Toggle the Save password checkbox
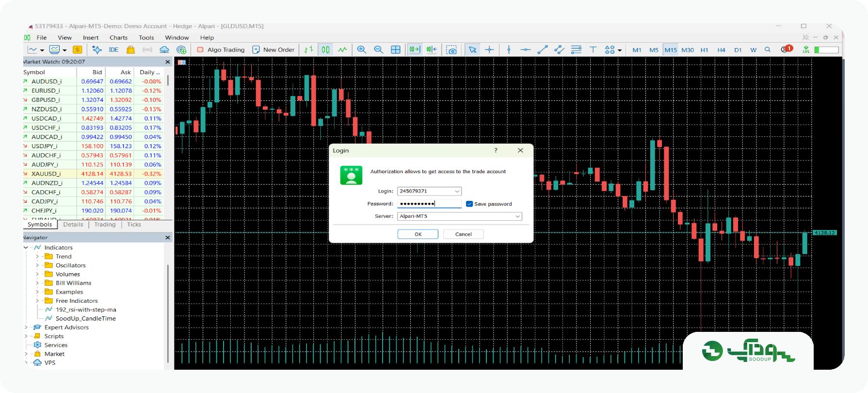This screenshot has height=393, width=868. tap(469, 204)
